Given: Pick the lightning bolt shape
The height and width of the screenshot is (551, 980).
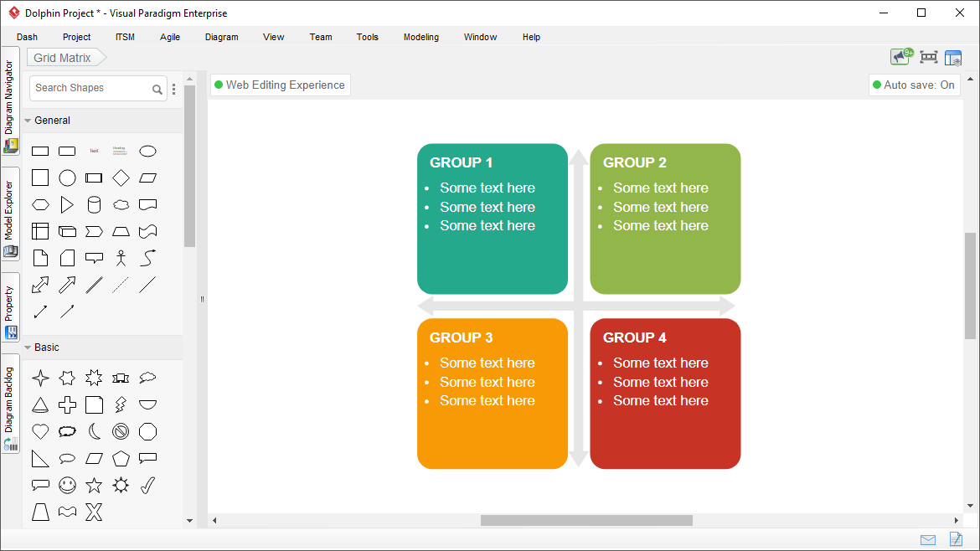Looking at the screenshot, I should pyautogui.click(x=121, y=404).
